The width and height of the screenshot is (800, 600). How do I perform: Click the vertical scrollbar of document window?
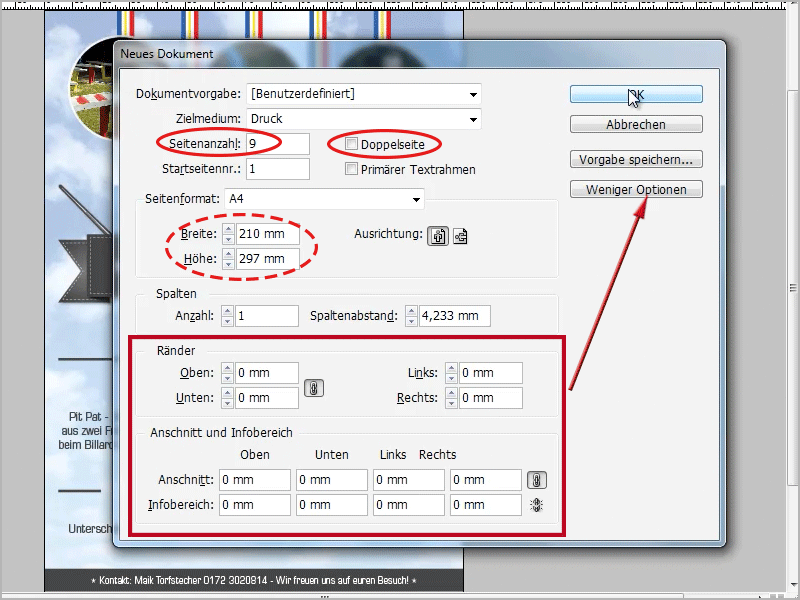[x=793, y=288]
